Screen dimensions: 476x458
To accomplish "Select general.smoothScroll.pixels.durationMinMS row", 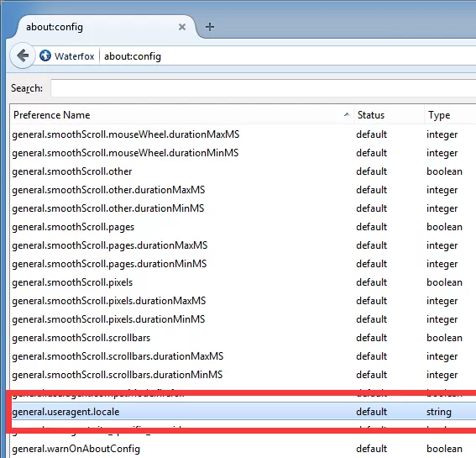I will (x=243, y=319).
